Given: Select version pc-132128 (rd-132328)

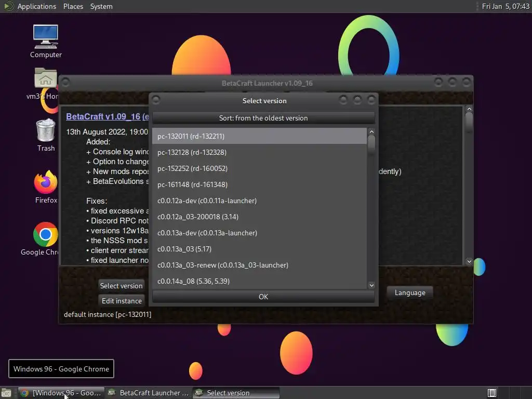Looking at the screenshot, I should point(259,152).
